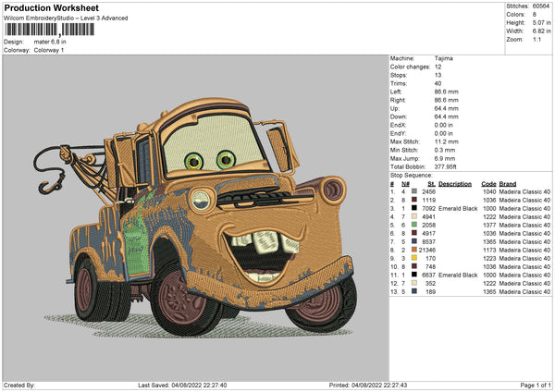Click stitch count 21346 in row 8
Image resolution: width=555 pixels, height=392 pixels.
point(426,251)
